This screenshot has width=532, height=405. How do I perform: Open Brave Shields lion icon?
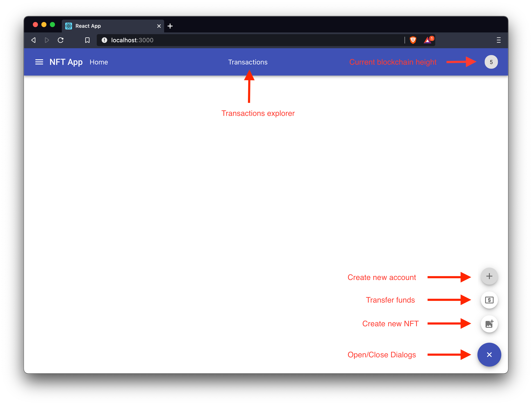click(413, 40)
